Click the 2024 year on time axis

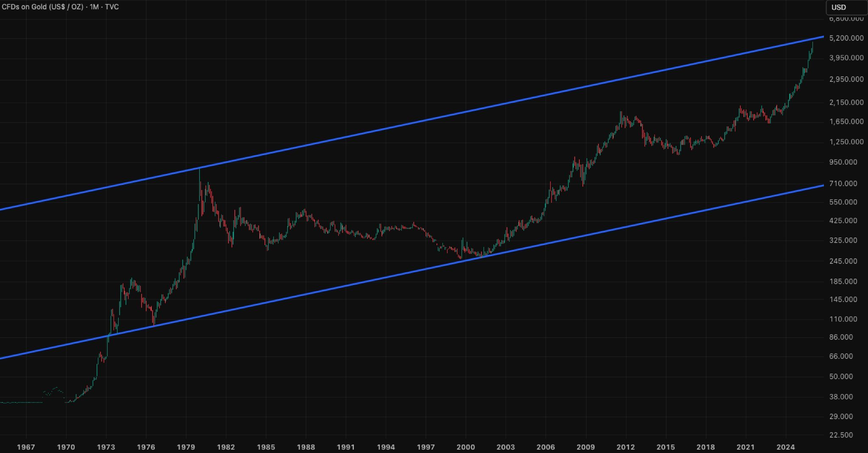point(785,447)
